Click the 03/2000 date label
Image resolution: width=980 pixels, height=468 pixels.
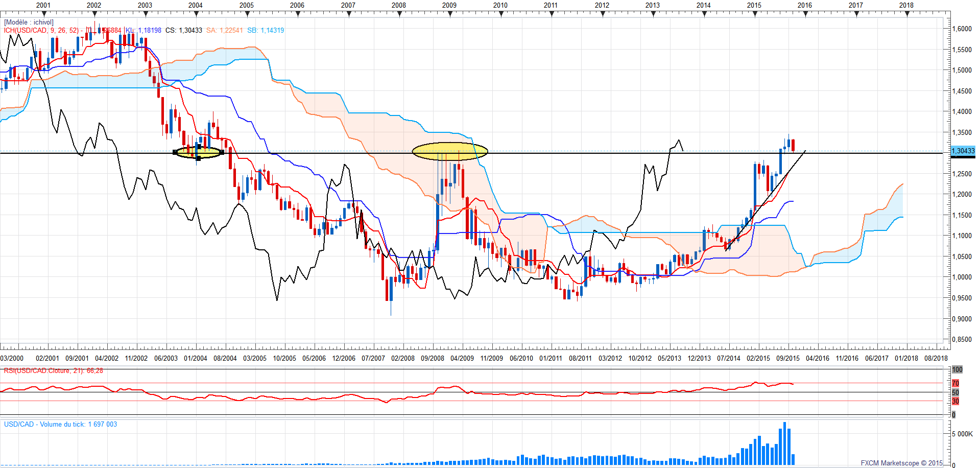click(12, 358)
